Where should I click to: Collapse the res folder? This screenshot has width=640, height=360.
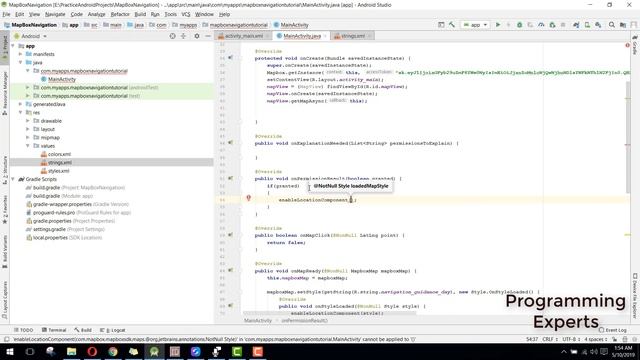tap(21, 112)
